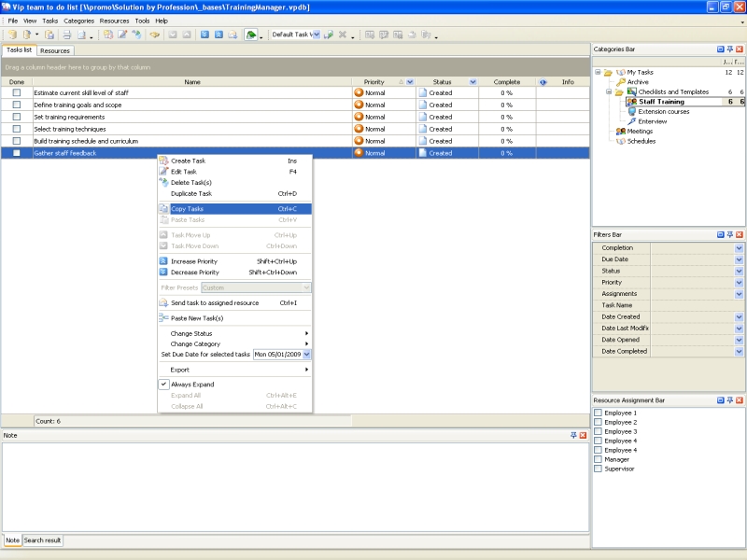Click the Enterview pin icon in tree

tap(632, 121)
